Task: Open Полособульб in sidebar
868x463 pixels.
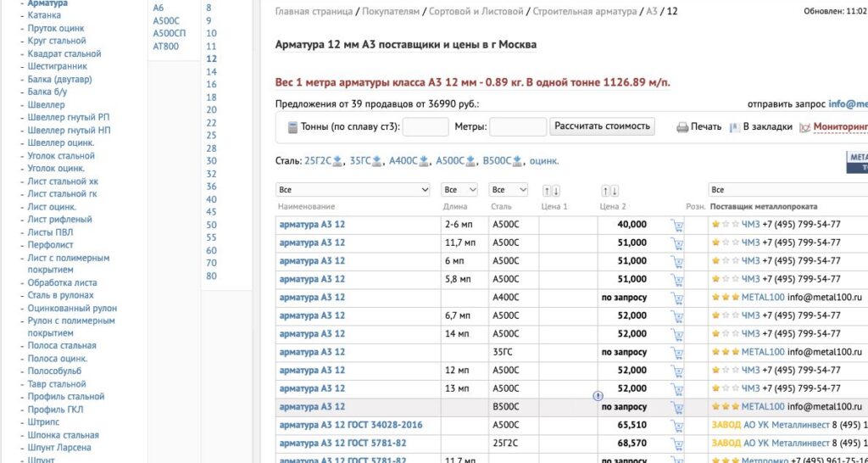Action: click(54, 371)
